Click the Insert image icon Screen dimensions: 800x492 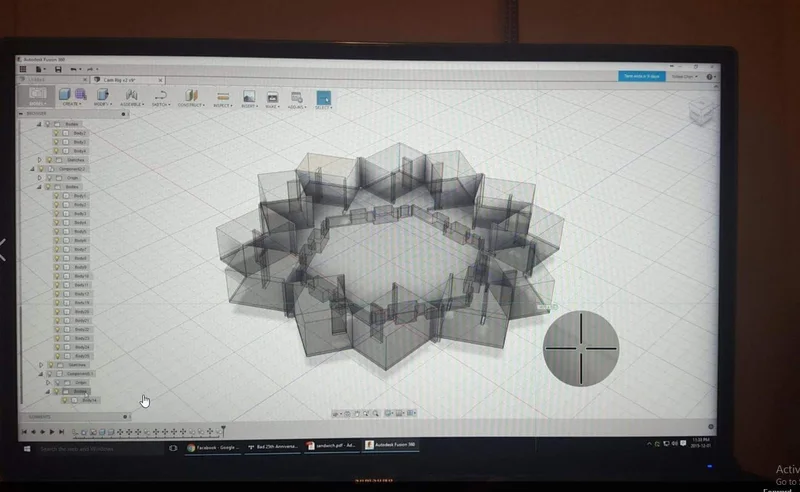click(249, 96)
